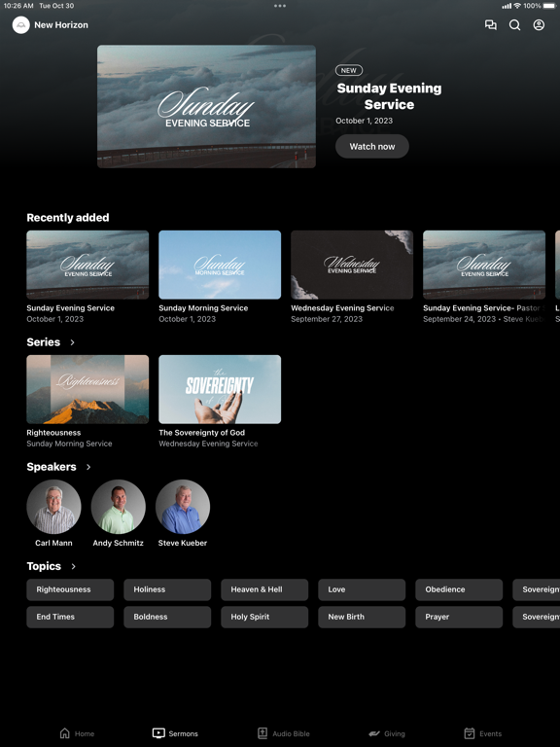560x747 pixels.
Task: Switch to the Sermons tab label
Action: click(x=184, y=733)
